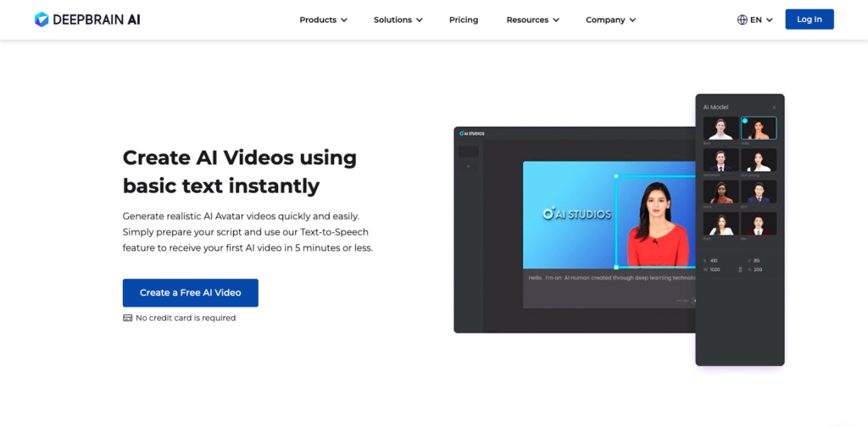This screenshot has height=427, width=868.
Task: Click the scene thumbnail above the plus button
Action: click(468, 151)
